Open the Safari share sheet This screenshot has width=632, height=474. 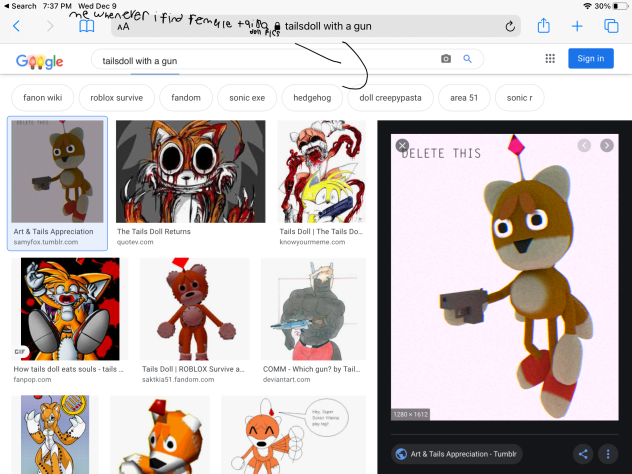543,26
